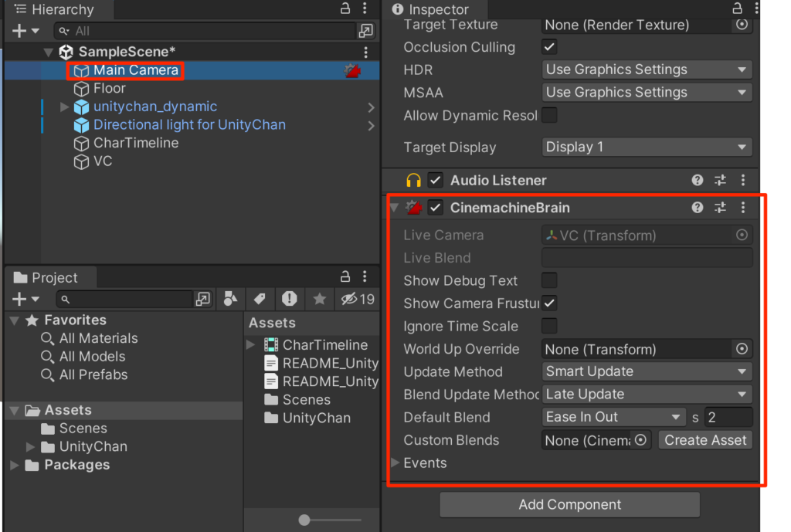Open unitychan_dynamic prefab arrow

click(372, 107)
